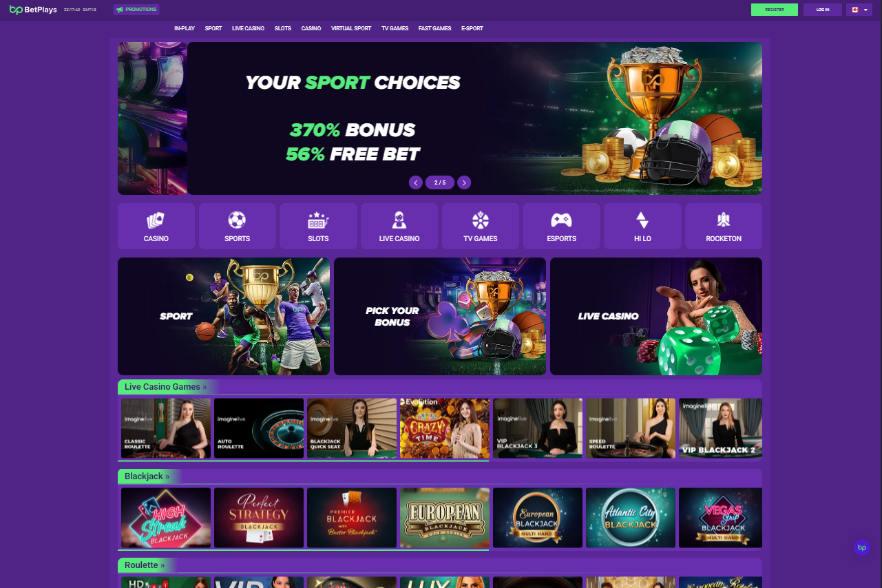Screen dimensions: 882x588
Task: Open the language flag dropdown
Action: (x=859, y=10)
